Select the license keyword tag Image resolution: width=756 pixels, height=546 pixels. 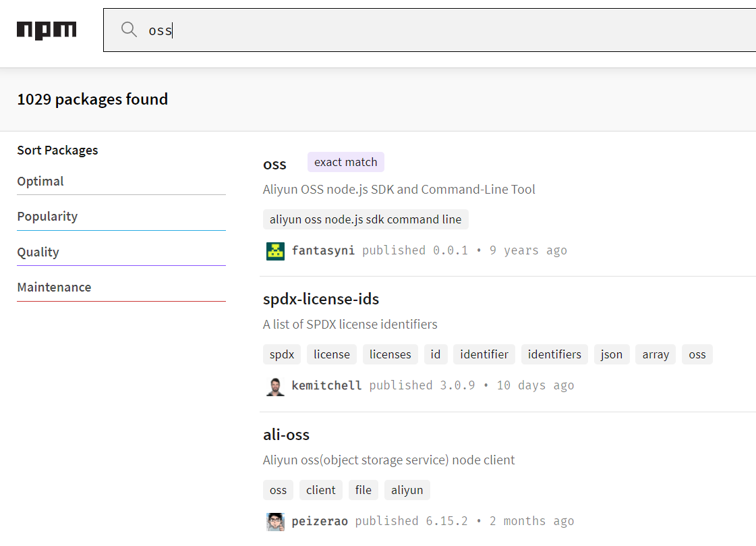pos(332,354)
